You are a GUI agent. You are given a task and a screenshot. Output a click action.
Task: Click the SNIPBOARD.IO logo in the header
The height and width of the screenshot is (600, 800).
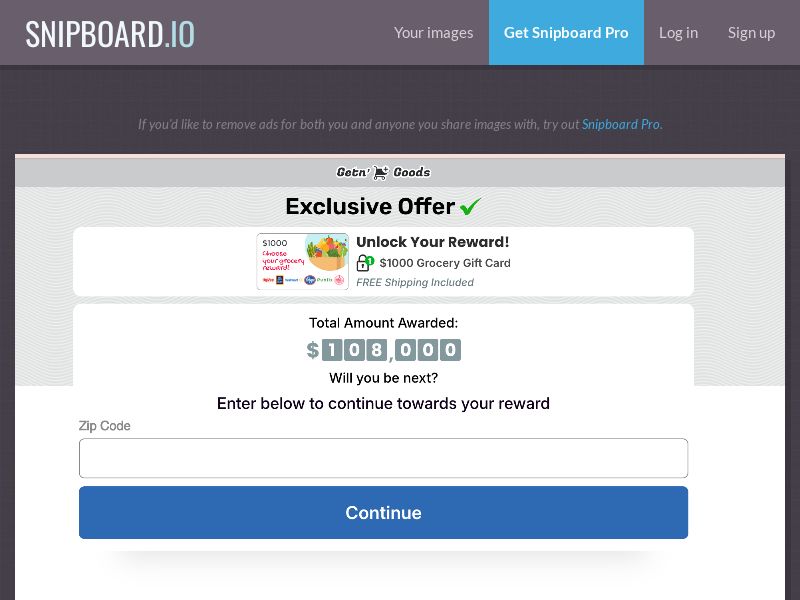coord(110,32)
